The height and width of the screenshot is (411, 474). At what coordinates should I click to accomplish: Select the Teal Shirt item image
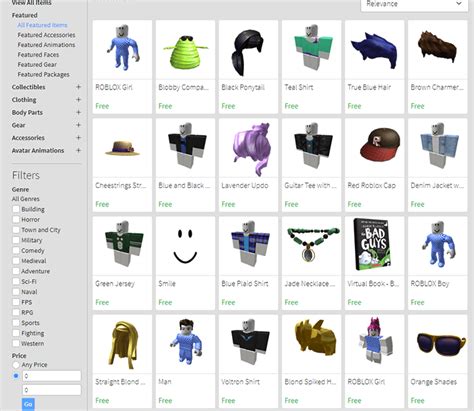tap(311, 50)
